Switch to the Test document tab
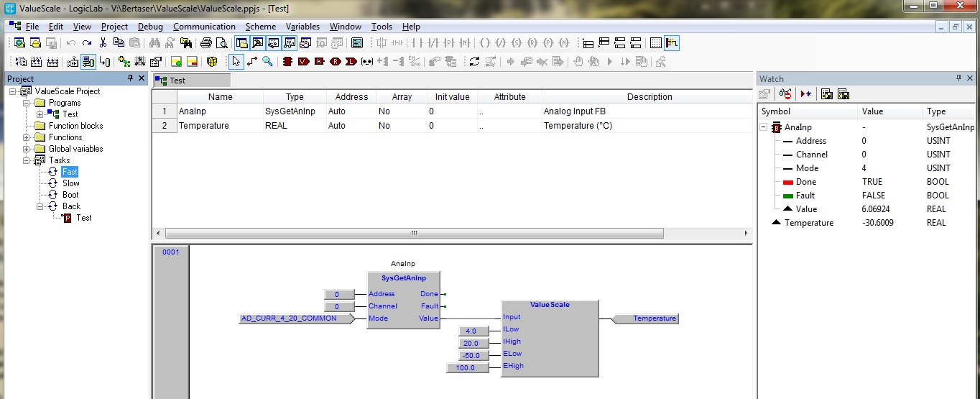The image size is (980, 399). [x=191, y=81]
